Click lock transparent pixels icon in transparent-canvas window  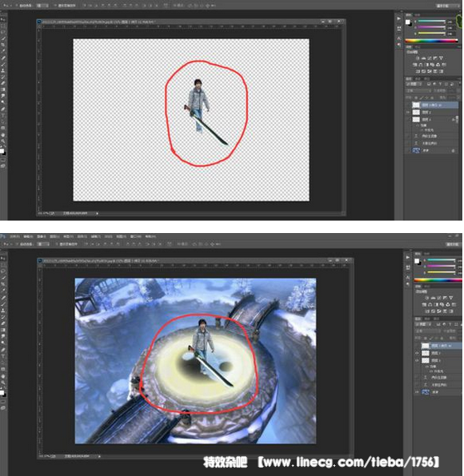point(417,98)
